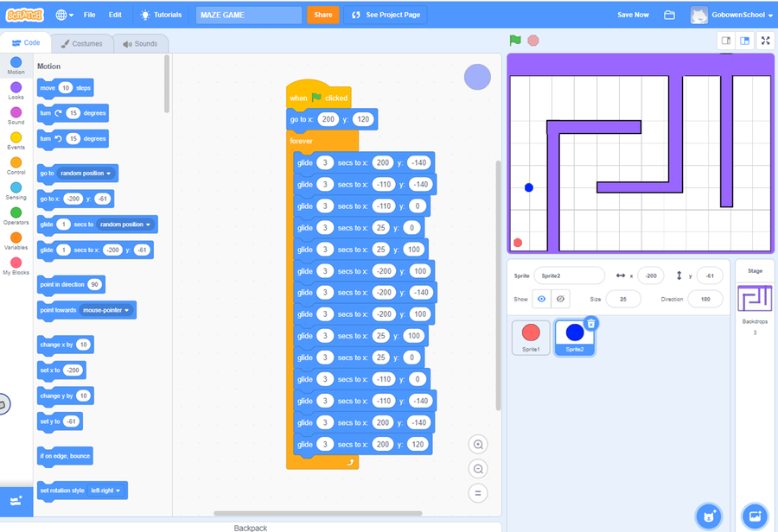
Task: Zoom in on the code workspace
Action: [x=477, y=444]
